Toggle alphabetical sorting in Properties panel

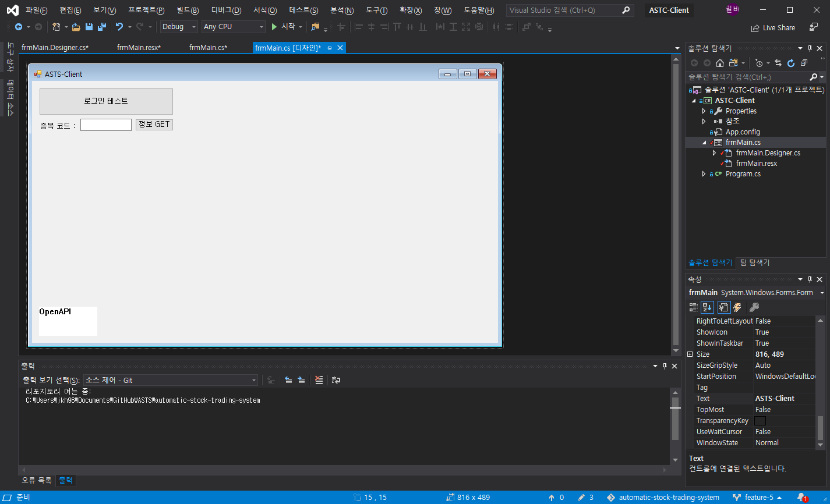coord(707,307)
